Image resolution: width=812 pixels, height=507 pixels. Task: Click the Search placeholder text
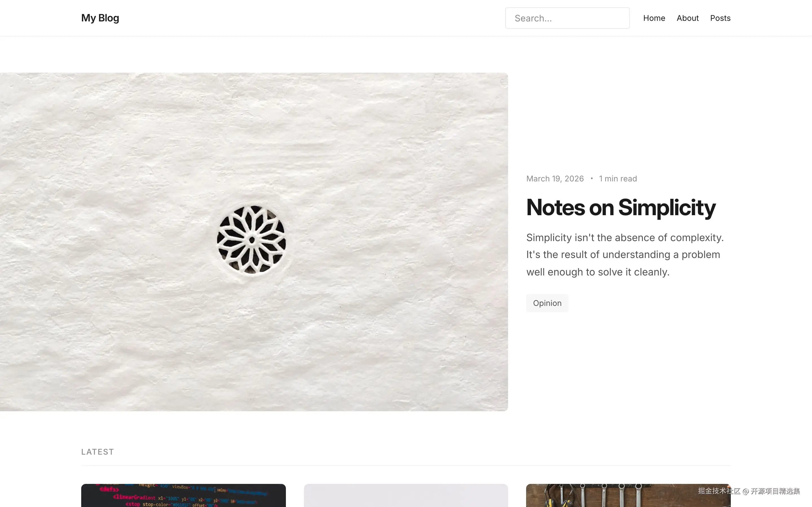pos(533,18)
